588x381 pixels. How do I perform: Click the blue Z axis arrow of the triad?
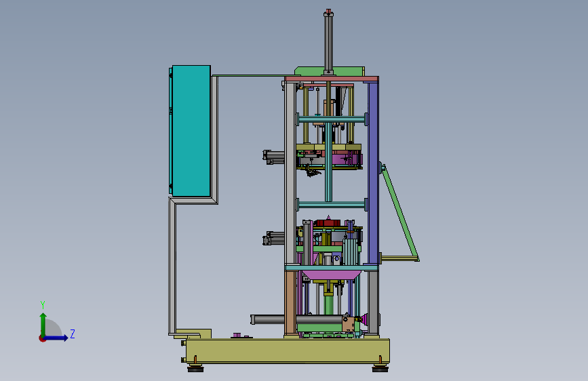tap(56, 338)
